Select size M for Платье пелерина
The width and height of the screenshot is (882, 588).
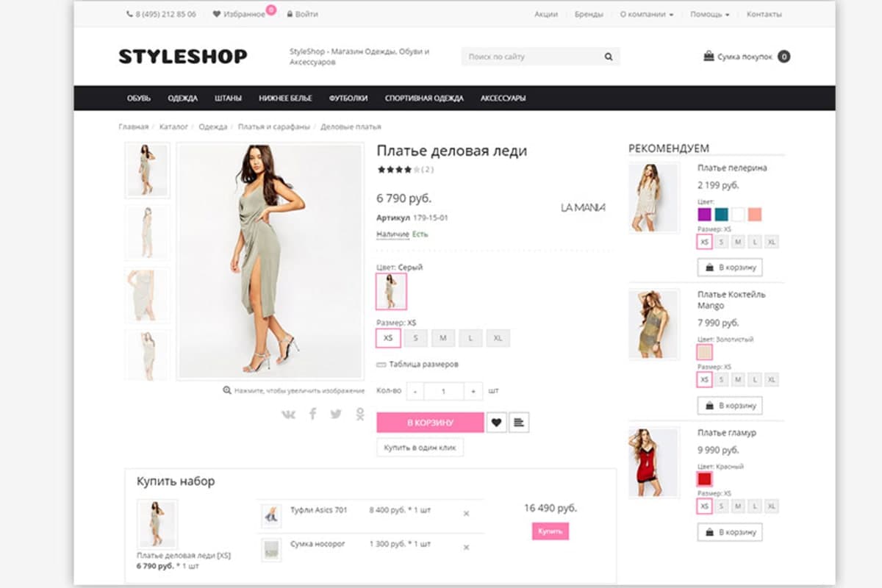coord(738,242)
